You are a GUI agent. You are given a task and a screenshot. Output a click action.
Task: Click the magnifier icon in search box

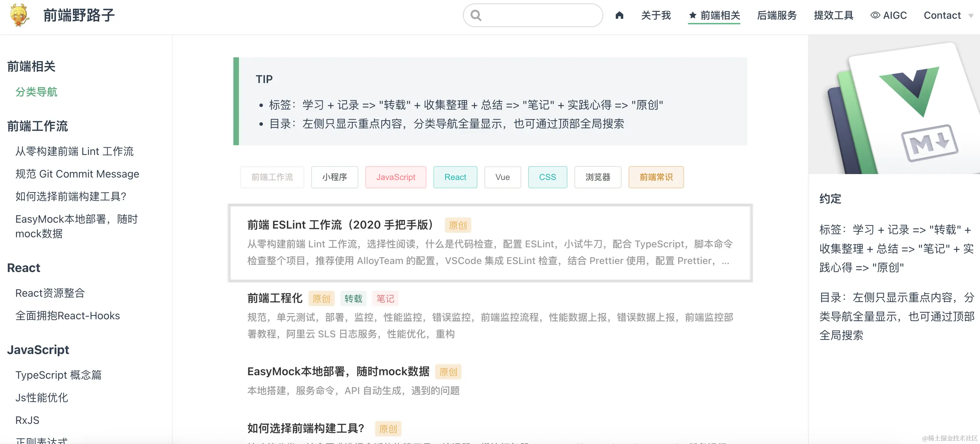pos(476,15)
